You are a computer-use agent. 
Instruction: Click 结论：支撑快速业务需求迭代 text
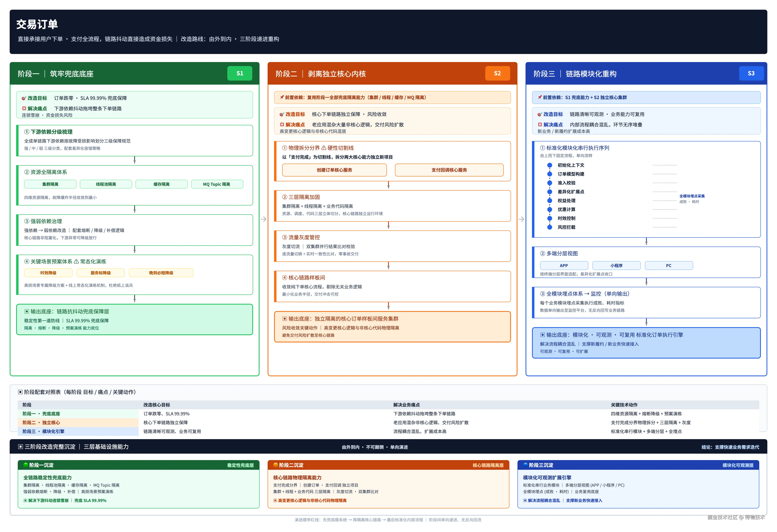(730, 447)
